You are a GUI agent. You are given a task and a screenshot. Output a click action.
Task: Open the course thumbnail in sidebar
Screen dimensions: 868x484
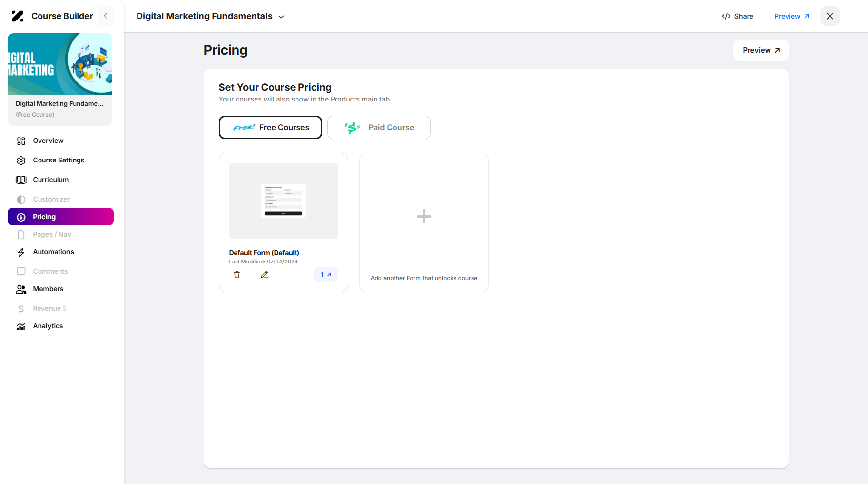pos(60,64)
